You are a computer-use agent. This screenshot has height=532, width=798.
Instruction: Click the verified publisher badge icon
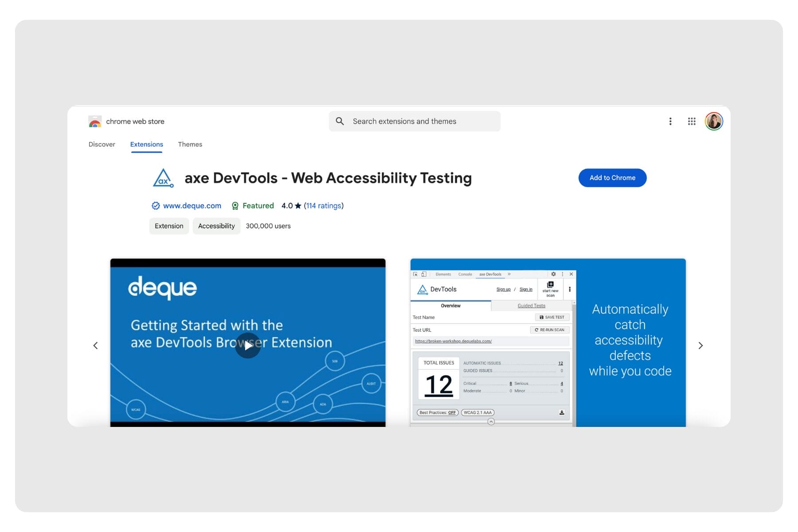click(x=156, y=206)
